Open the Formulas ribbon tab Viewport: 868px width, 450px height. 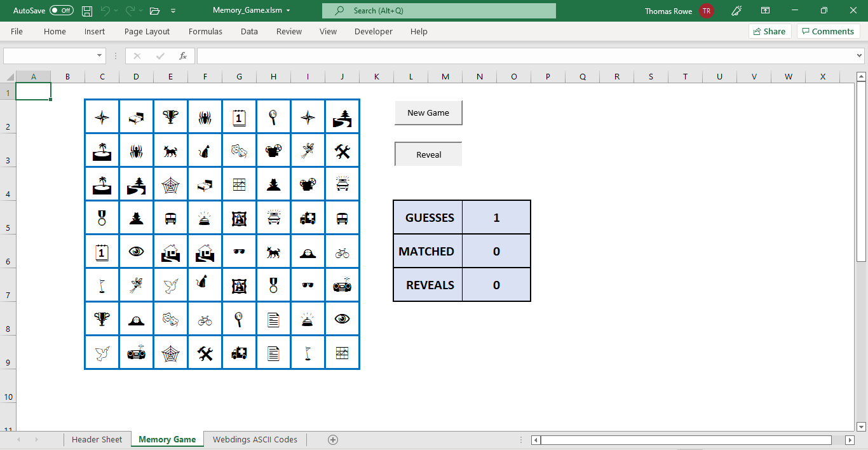coord(205,31)
